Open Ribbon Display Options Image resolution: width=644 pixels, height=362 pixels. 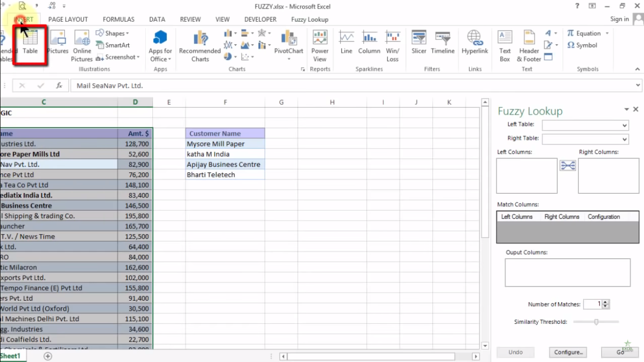point(592,6)
